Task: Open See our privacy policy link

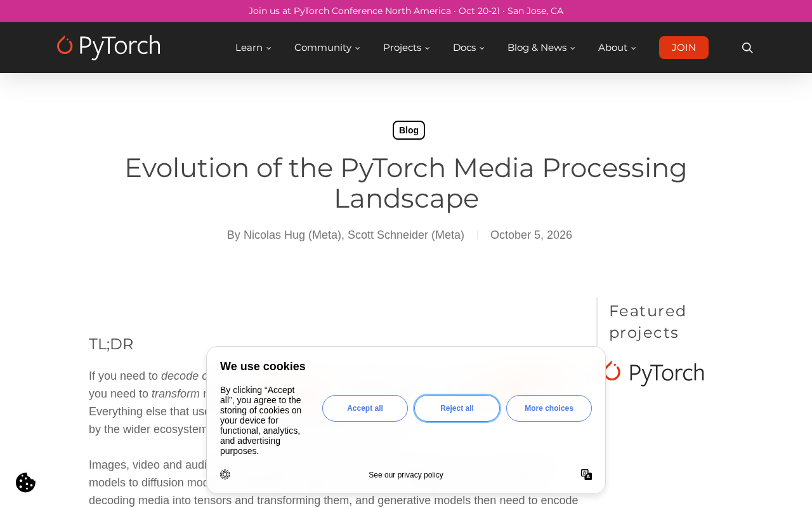Action: coord(406,475)
